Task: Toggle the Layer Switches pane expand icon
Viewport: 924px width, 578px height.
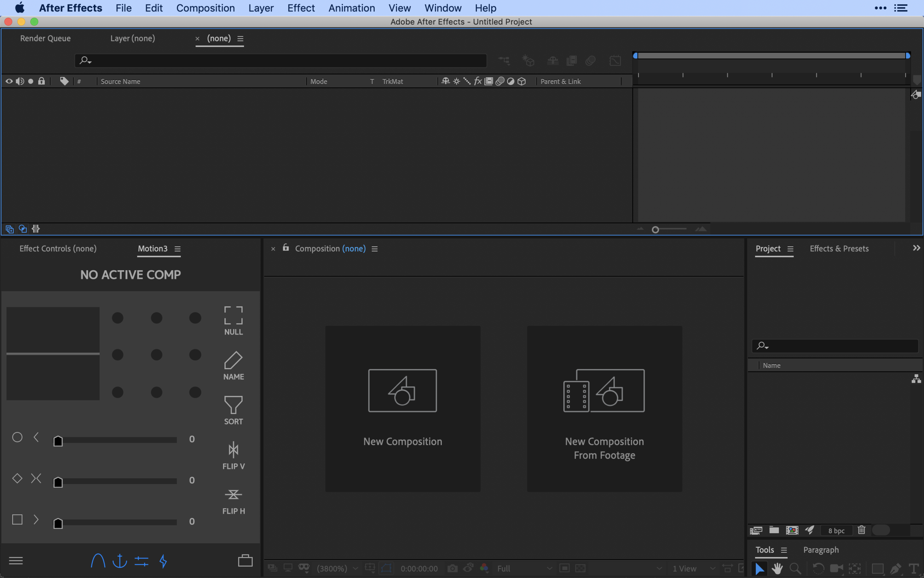Action: [x=9, y=229]
